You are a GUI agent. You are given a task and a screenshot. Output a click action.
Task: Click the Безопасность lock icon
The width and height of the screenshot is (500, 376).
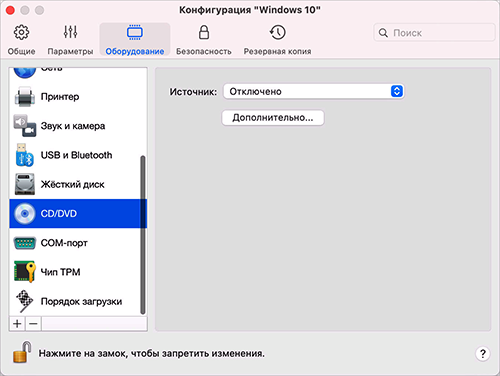(x=204, y=32)
